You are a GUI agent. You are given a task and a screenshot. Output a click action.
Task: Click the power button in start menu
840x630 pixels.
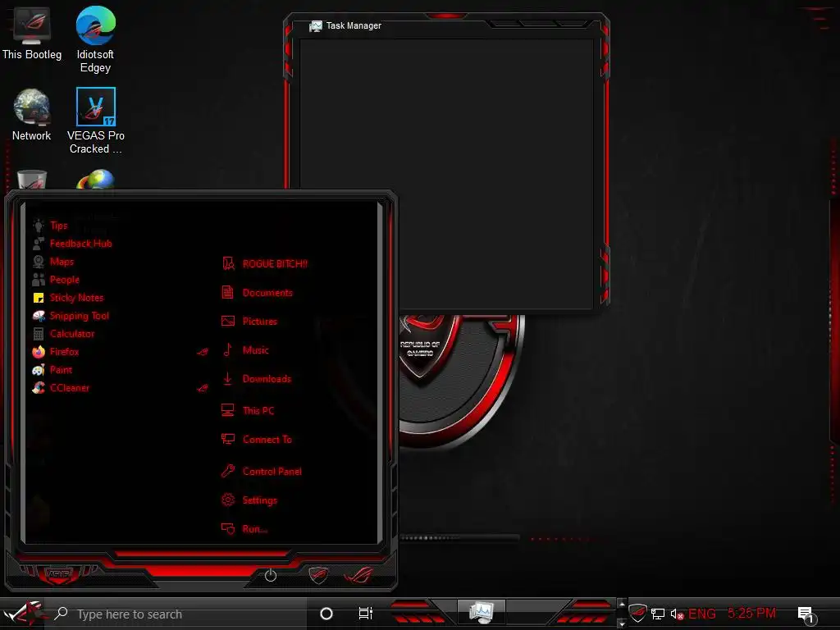[x=271, y=575]
